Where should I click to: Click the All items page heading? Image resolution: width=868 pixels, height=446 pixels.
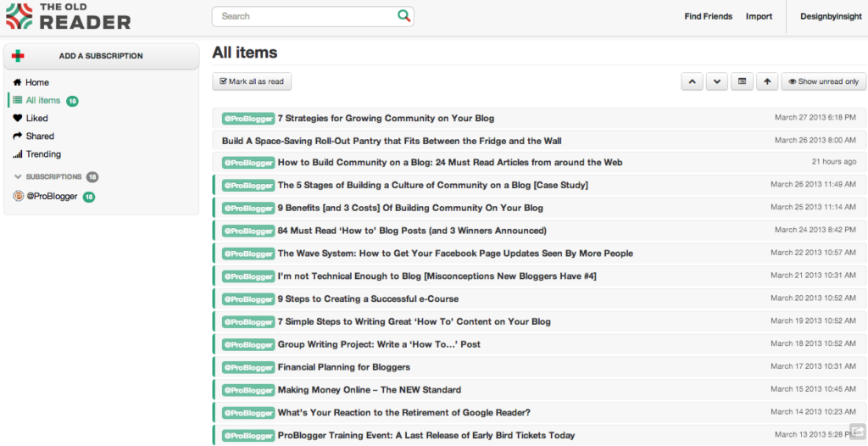(245, 53)
